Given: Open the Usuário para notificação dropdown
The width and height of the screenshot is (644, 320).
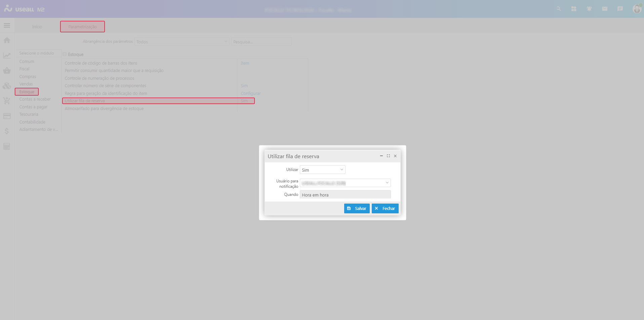Looking at the screenshot, I should tap(345, 183).
